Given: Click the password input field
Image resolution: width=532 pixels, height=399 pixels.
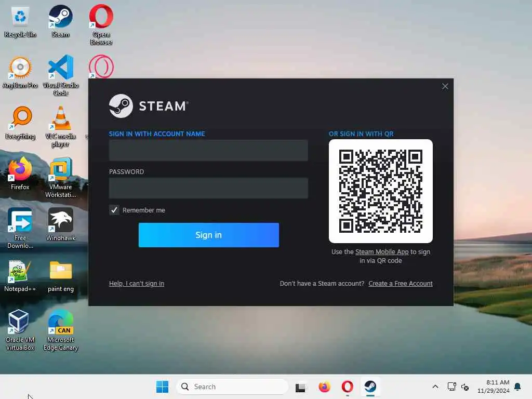Looking at the screenshot, I should (x=208, y=188).
